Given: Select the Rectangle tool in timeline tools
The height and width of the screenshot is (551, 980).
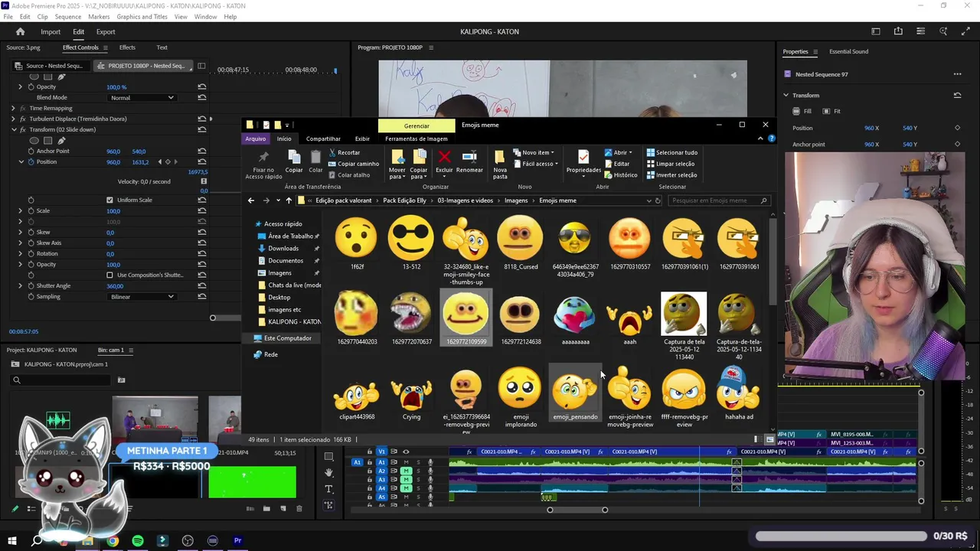Looking at the screenshot, I should click(x=328, y=457).
